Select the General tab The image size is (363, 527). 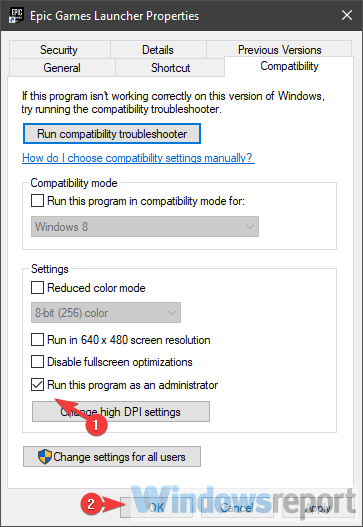tap(62, 68)
